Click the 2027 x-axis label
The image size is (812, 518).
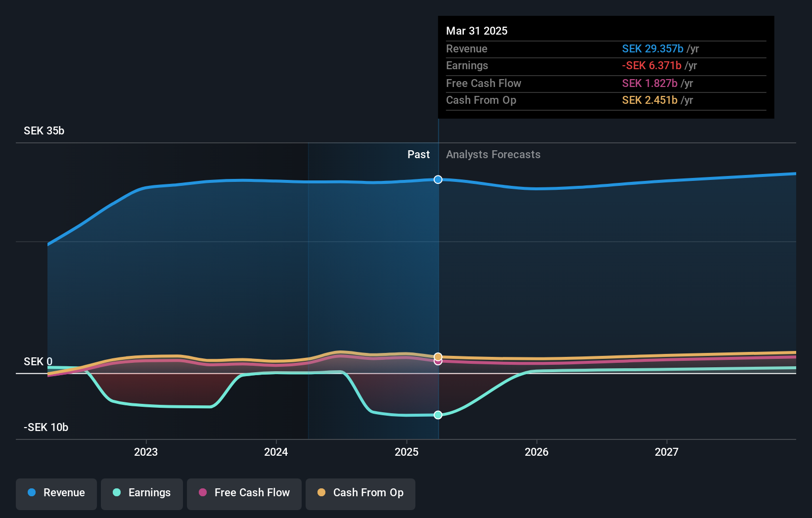pos(667,452)
